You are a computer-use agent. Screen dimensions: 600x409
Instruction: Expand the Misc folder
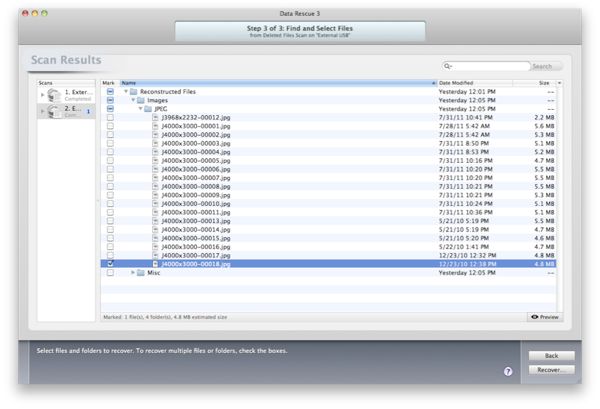133,273
